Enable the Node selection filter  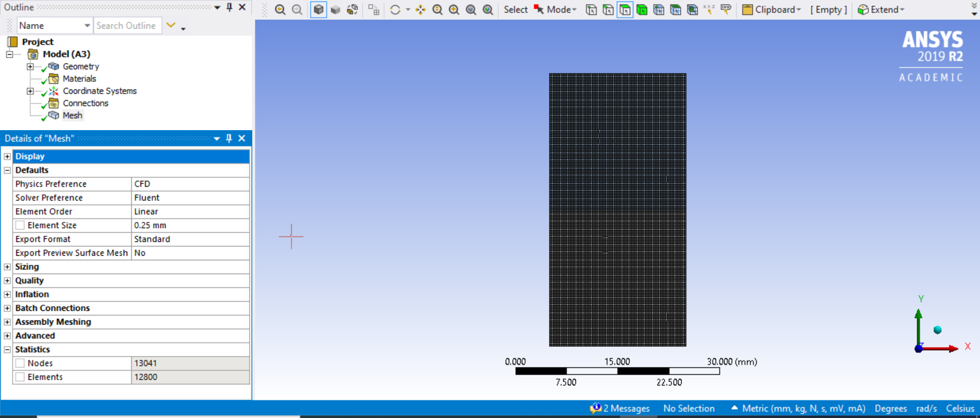[x=659, y=10]
